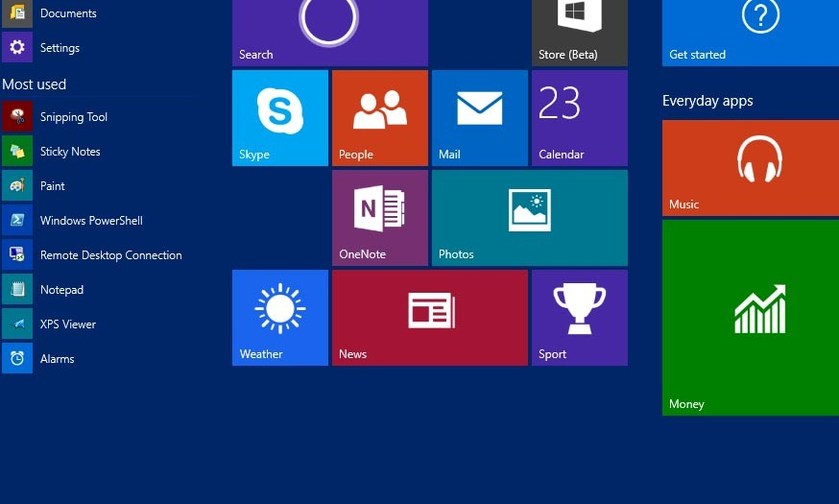Open Settings from the left list
This screenshot has height=504, width=839.
(x=60, y=48)
